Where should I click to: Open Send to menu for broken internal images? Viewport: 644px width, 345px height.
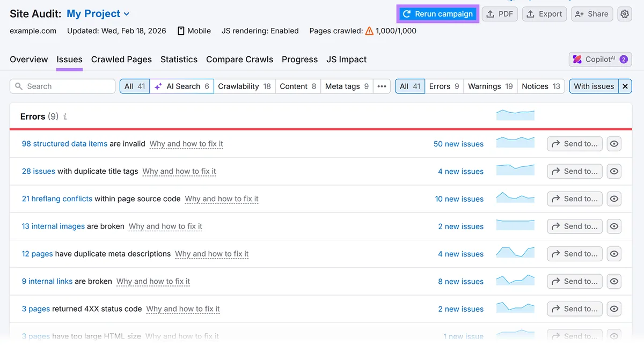pyautogui.click(x=575, y=226)
